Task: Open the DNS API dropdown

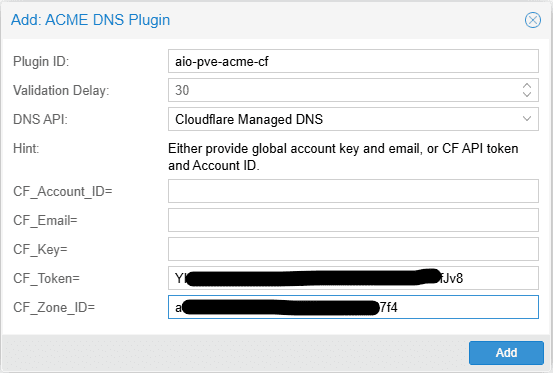Action: point(527,119)
